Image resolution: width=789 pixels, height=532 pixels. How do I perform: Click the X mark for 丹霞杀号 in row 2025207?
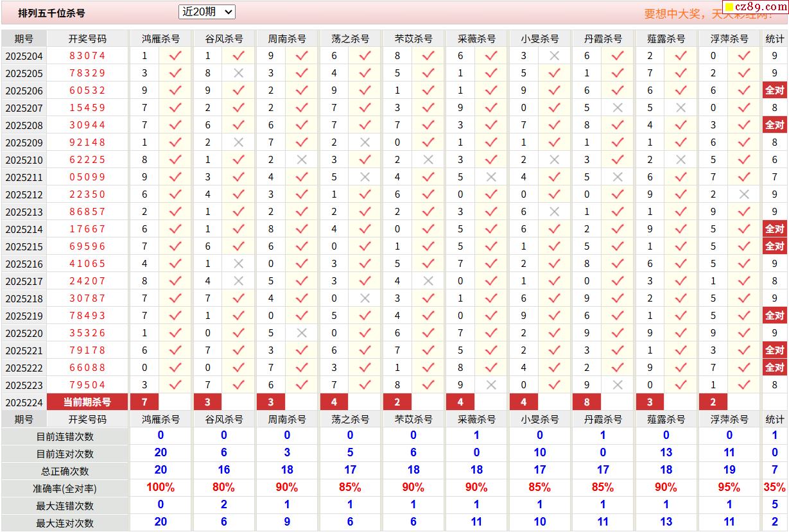(x=618, y=108)
